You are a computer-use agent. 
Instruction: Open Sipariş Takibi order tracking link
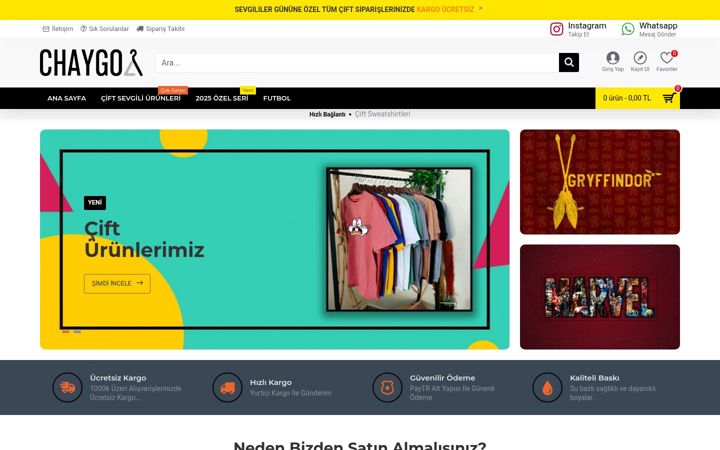tap(161, 28)
